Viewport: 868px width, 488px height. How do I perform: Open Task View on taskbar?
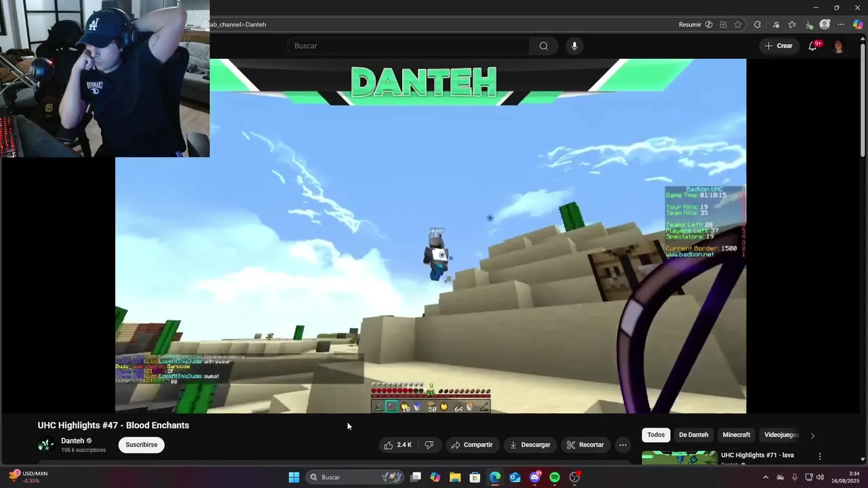point(416,477)
